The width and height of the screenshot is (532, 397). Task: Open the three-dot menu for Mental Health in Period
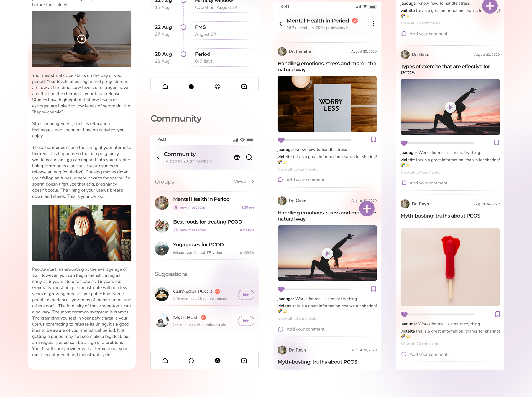tap(374, 24)
